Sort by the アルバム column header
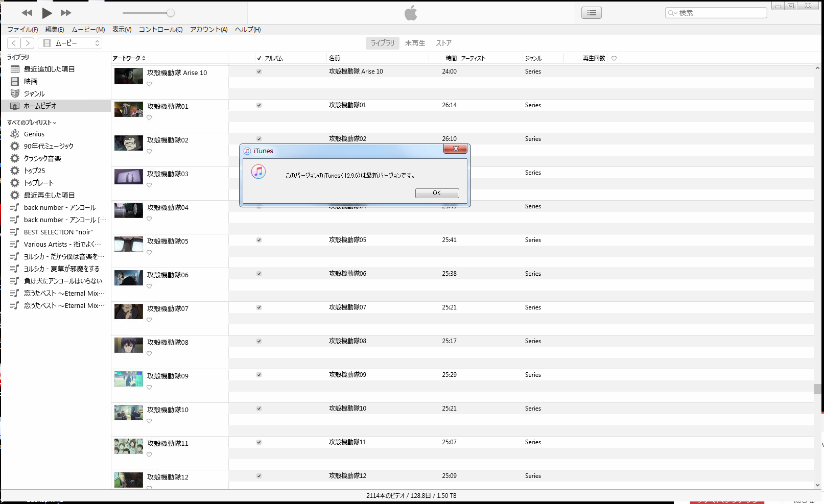The width and height of the screenshot is (824, 504). tap(274, 58)
